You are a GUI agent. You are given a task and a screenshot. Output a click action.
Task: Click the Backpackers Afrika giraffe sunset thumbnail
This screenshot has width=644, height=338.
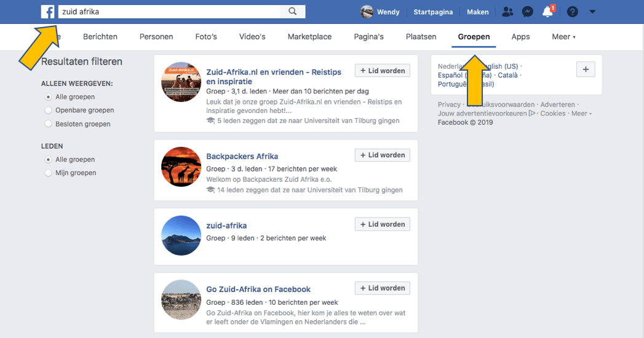point(181,167)
